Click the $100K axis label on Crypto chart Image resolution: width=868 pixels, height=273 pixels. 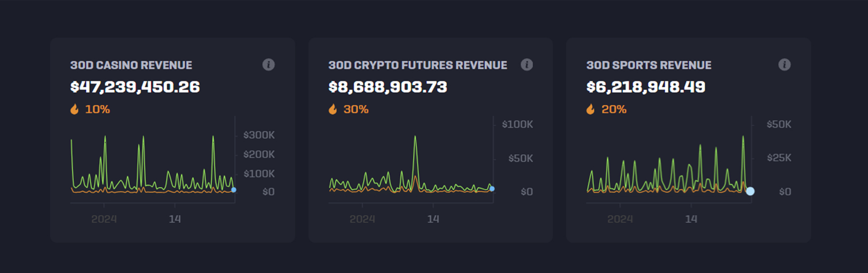[x=517, y=124]
